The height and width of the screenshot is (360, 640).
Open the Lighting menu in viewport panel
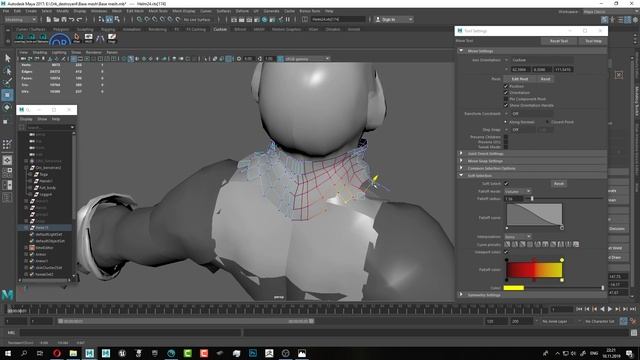click(59, 52)
